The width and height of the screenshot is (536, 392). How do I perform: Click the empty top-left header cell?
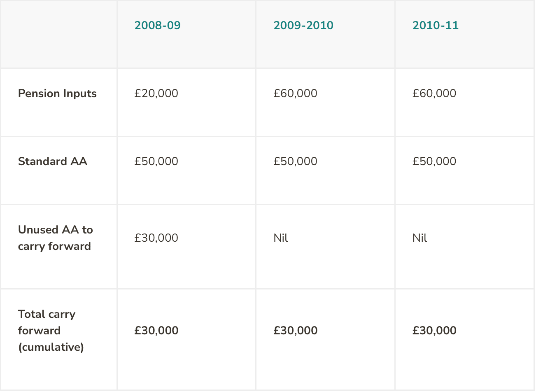coord(58,34)
